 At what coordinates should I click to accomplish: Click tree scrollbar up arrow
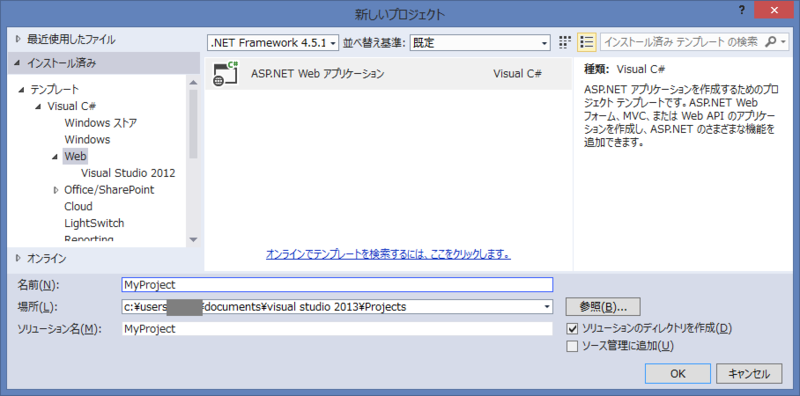193,82
